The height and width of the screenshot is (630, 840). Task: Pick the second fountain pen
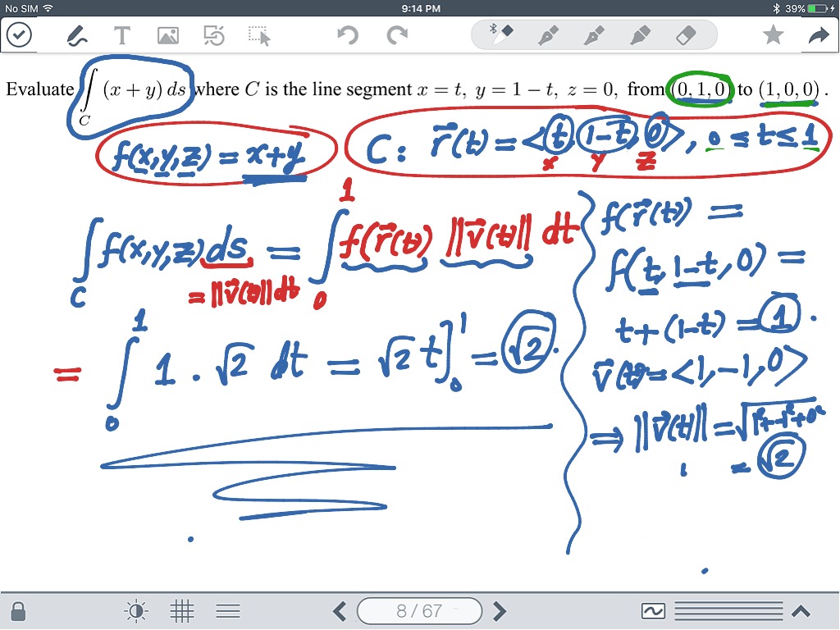[x=549, y=35]
